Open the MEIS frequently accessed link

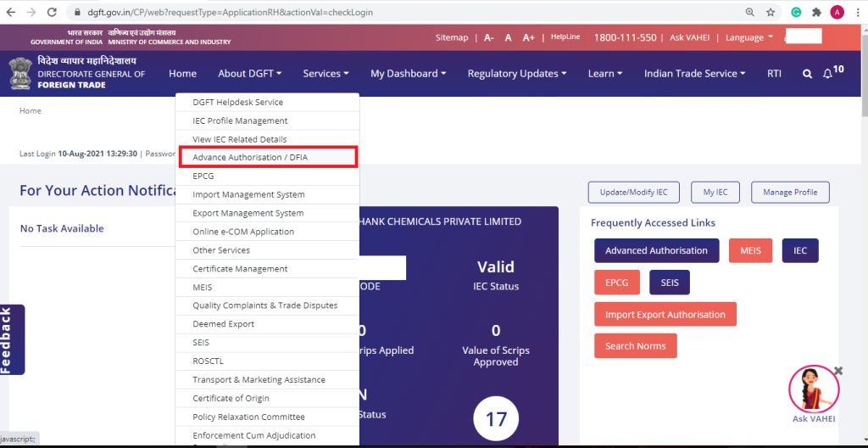pyautogui.click(x=751, y=250)
